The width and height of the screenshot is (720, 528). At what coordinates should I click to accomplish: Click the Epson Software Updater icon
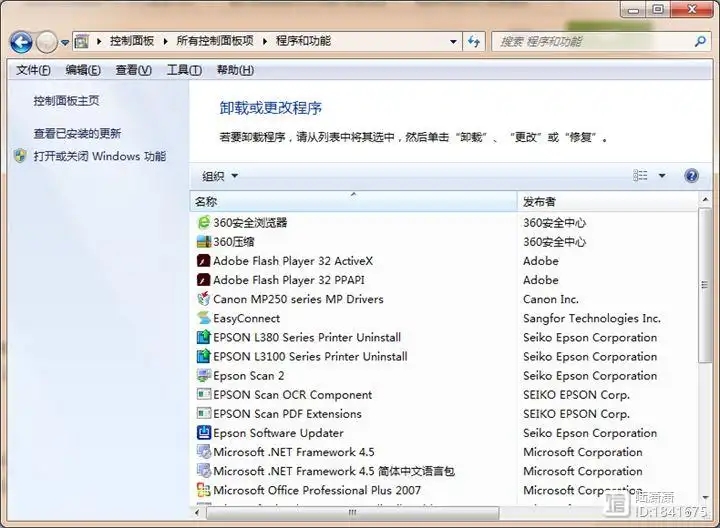203,433
